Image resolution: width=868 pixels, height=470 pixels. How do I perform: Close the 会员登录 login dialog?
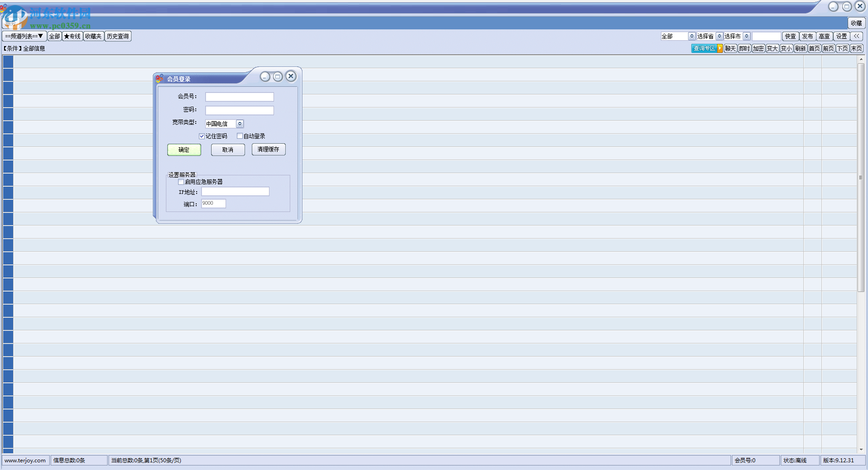pyautogui.click(x=291, y=76)
